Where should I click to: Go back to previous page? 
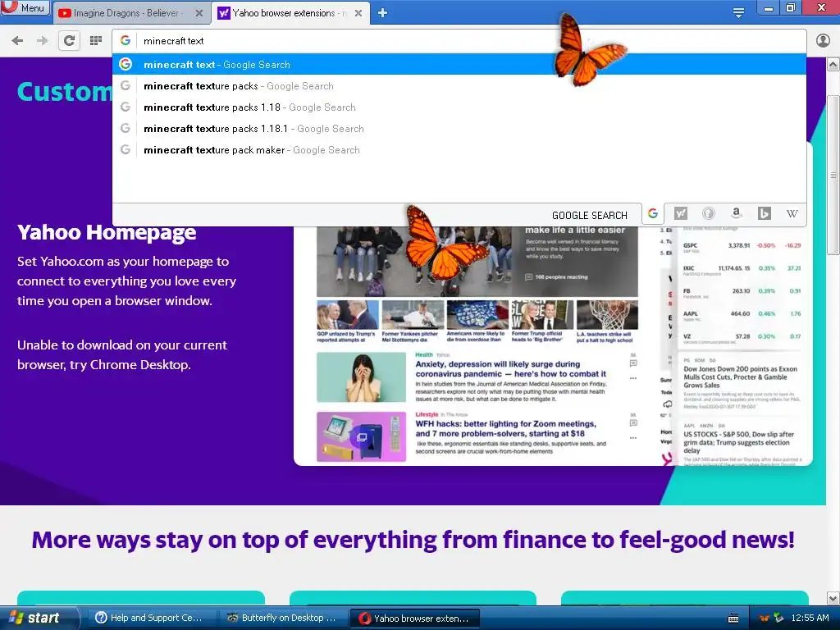point(17,41)
